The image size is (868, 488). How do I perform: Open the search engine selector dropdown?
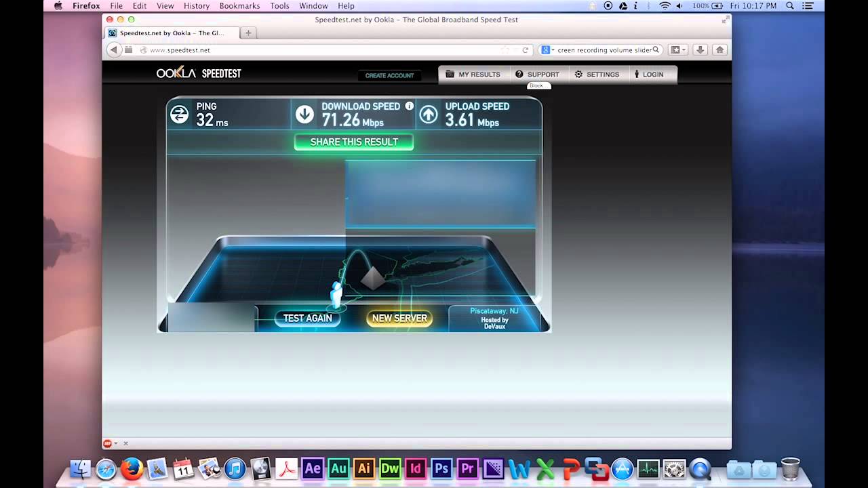tap(547, 50)
